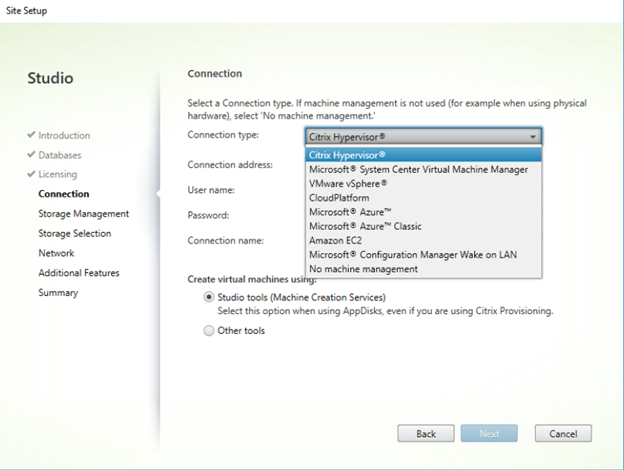This screenshot has width=624, height=470.
Task: Select No machine management option
Action: 423,269
